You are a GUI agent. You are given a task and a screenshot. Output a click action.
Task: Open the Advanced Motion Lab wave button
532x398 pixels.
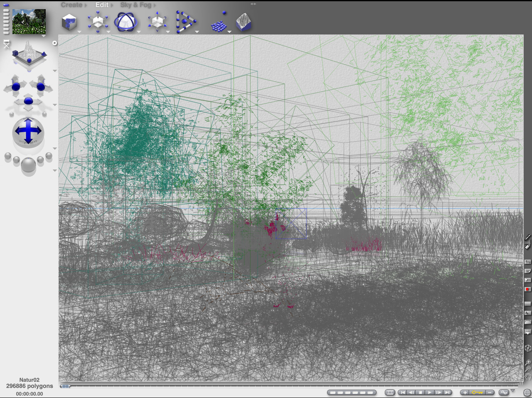tap(504, 392)
